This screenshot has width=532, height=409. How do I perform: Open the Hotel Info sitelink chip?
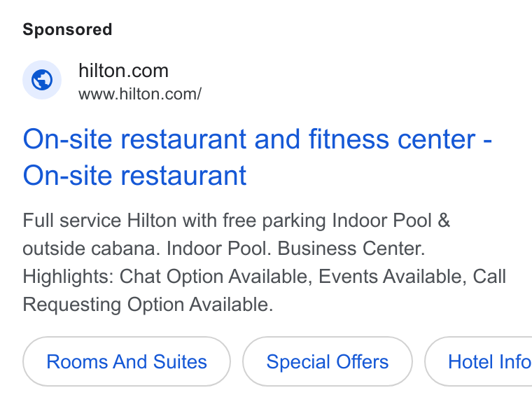pos(478,361)
